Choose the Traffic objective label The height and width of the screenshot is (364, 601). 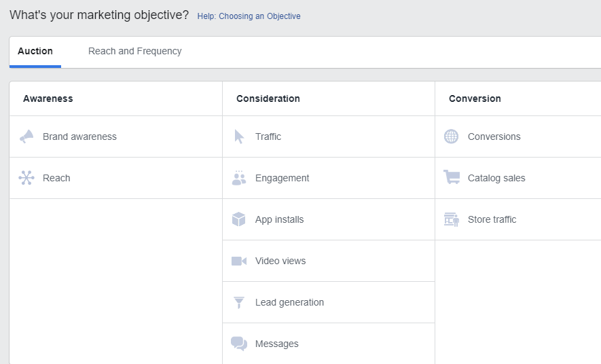(x=268, y=136)
